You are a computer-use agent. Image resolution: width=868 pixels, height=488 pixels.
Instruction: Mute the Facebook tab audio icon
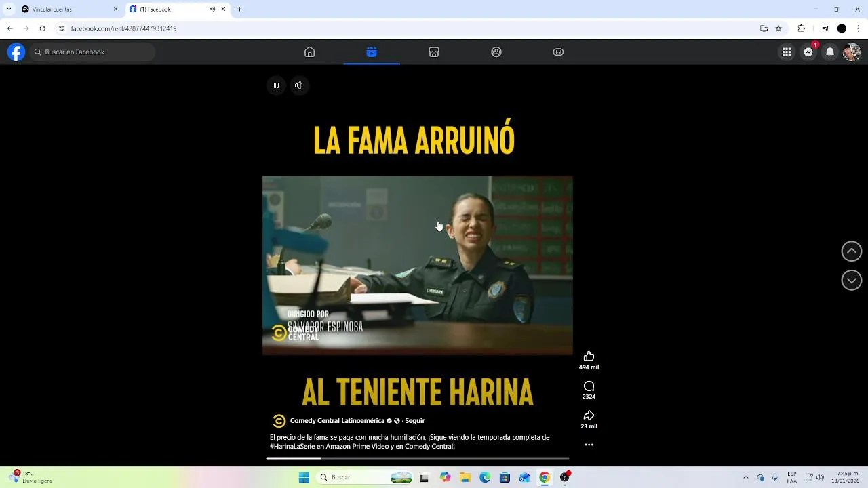(212, 9)
